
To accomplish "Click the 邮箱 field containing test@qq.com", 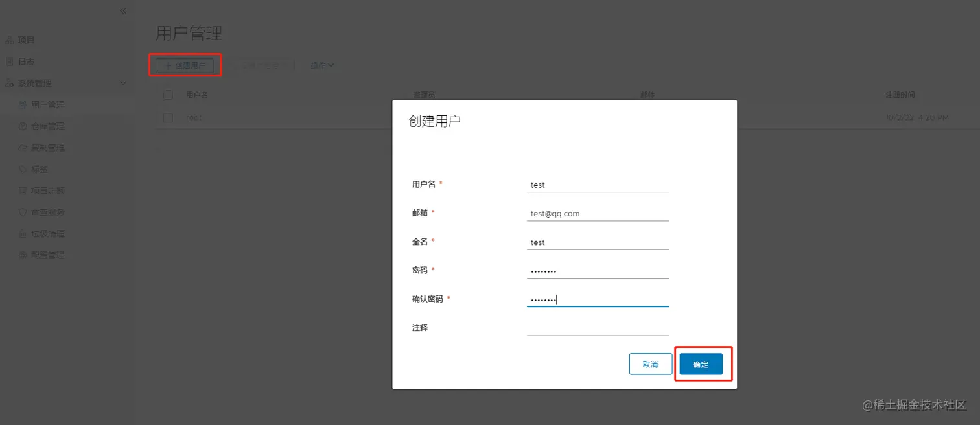I will (598, 213).
